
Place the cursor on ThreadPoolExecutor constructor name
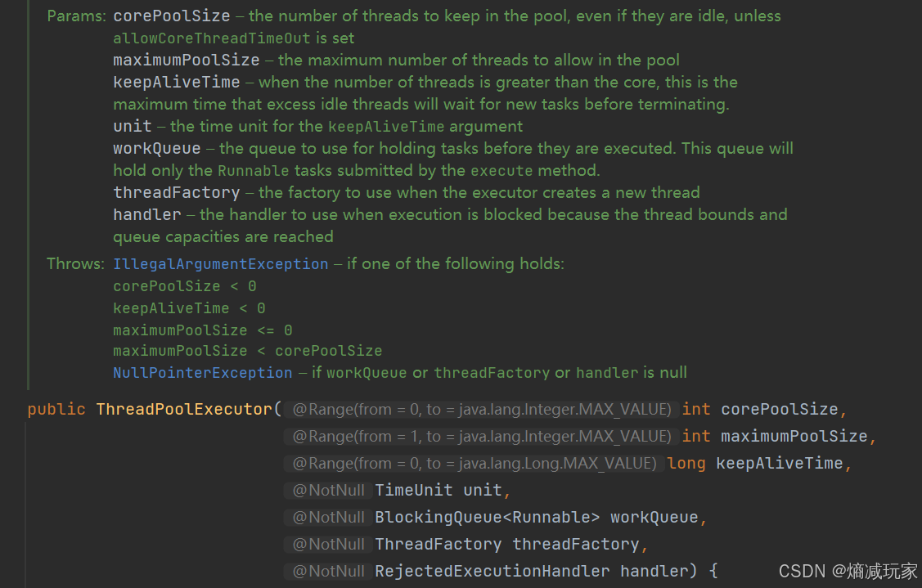[x=184, y=409]
